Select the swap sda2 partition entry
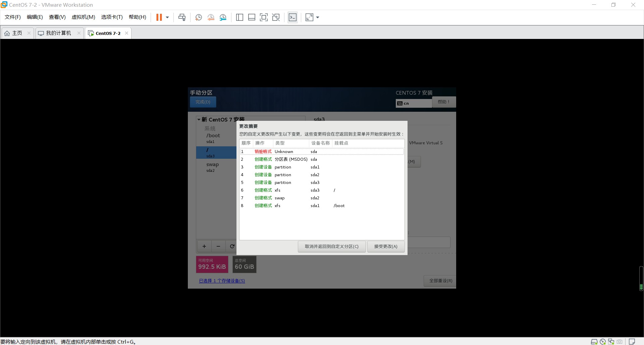The height and width of the screenshot is (345, 644). (x=216, y=167)
